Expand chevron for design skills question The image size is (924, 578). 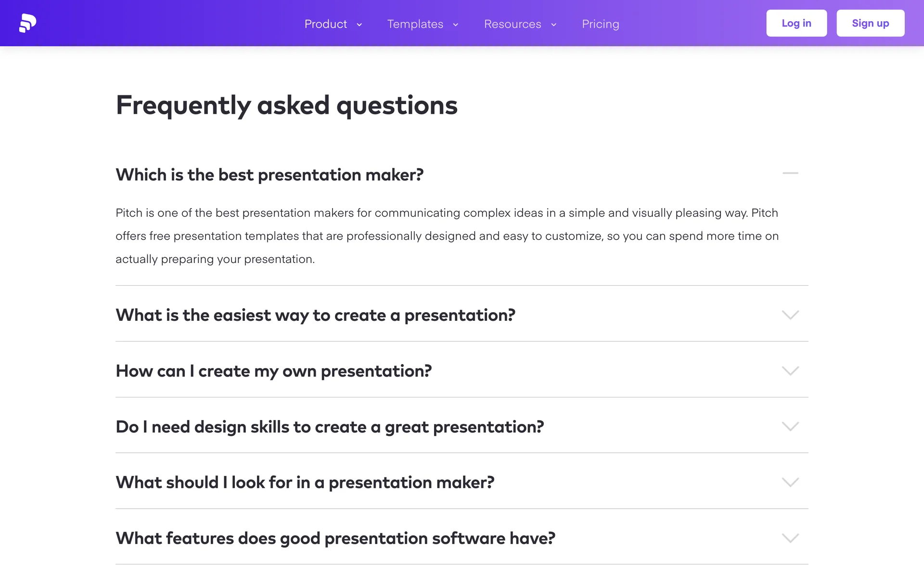pos(790,427)
